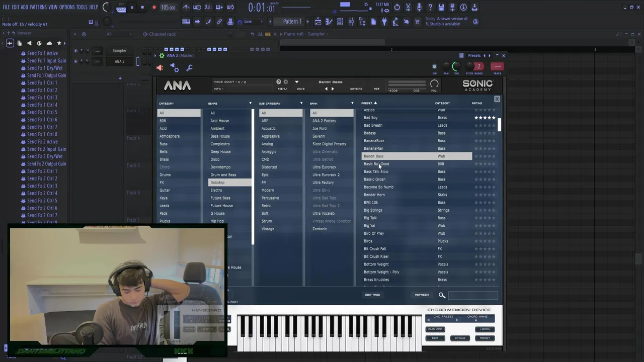This screenshot has height=362, width=644.
Task: Open the Line snap dropdown
Action: pyautogui.click(x=255, y=22)
